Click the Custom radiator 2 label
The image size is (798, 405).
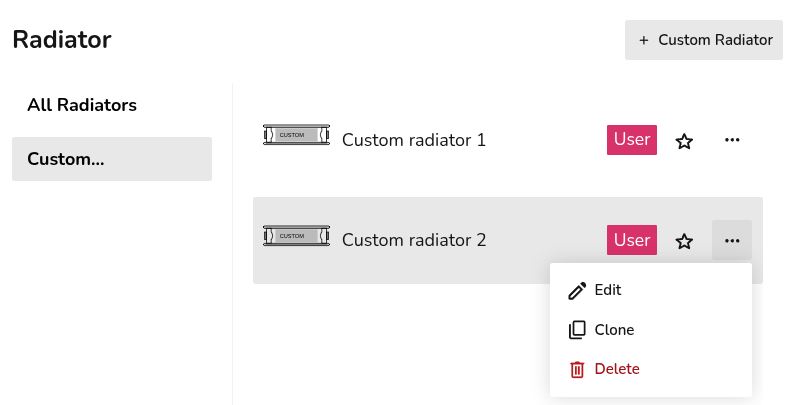414,240
